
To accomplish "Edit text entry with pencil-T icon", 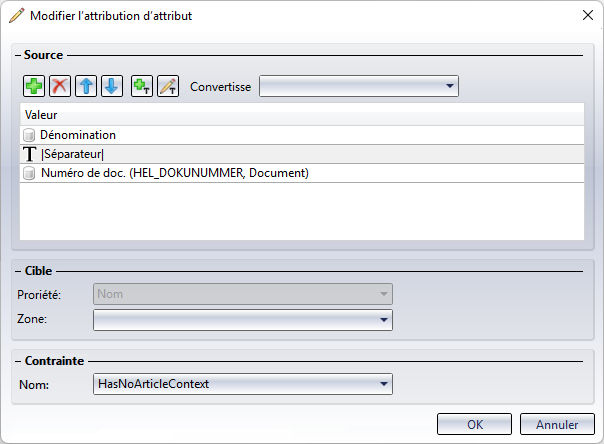I will (168, 86).
